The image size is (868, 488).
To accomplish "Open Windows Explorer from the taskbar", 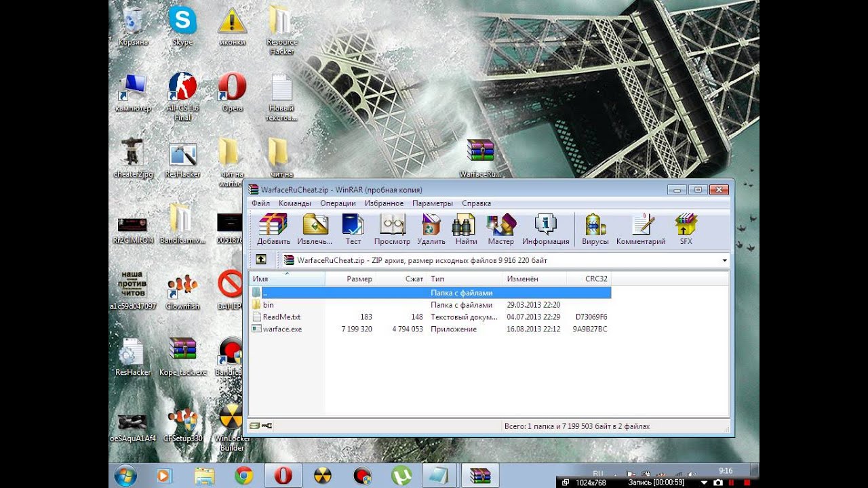I will tap(205, 476).
